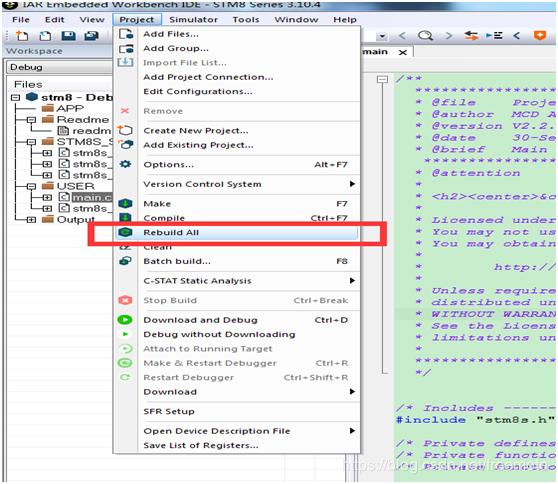558x484 pixels.
Task: Select Save List of Registers... entry
Action: point(237,445)
